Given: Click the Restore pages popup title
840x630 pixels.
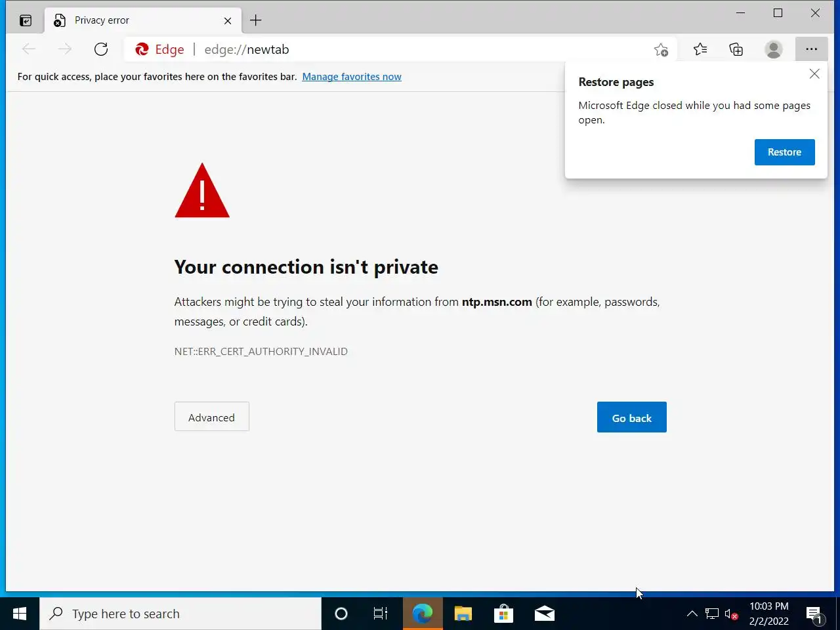Looking at the screenshot, I should (616, 82).
